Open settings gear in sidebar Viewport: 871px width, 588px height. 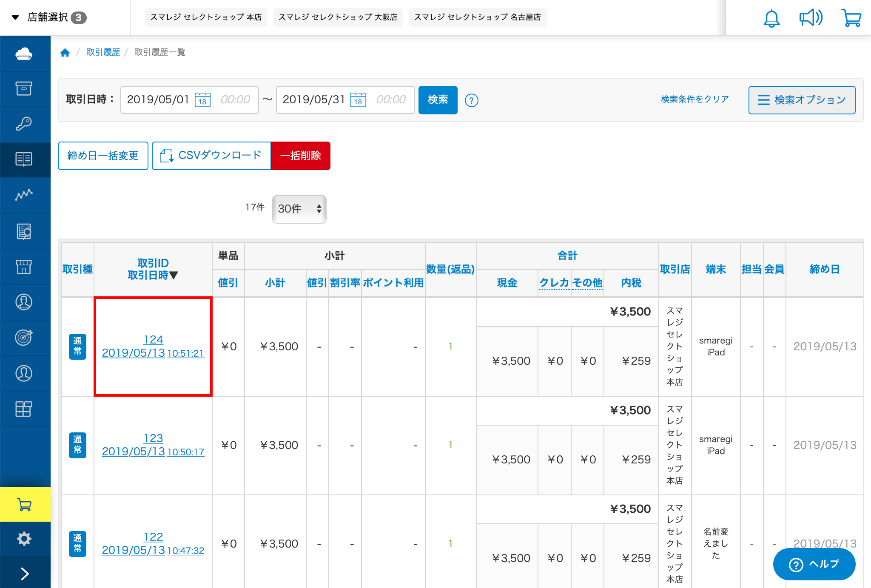coord(24,539)
